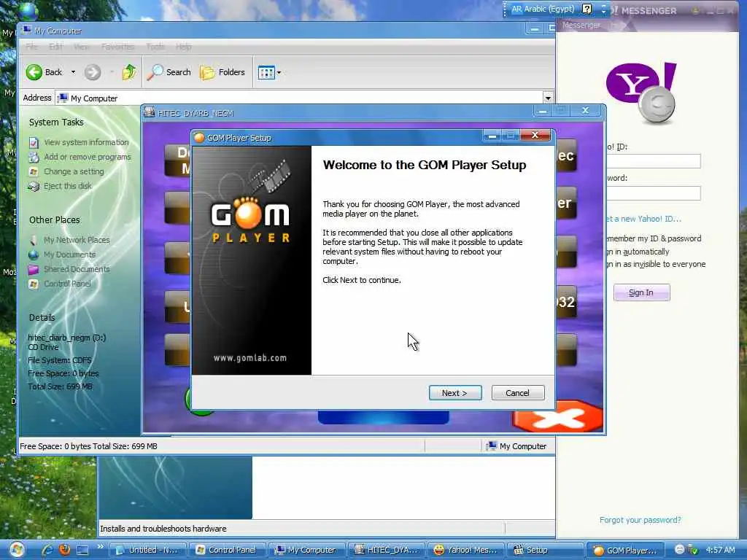The height and width of the screenshot is (560, 747).
Task: Open the Windows Start orb
Action: coord(17,550)
